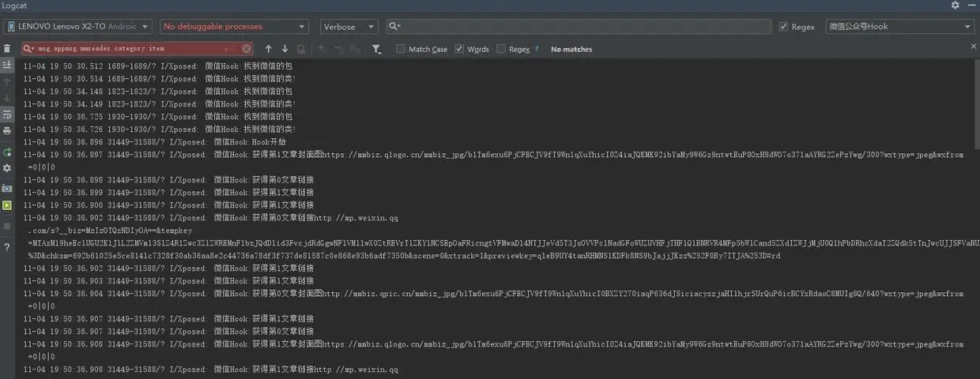Click the find-all-usages icon beside arrows
The width and height of the screenshot is (980, 379).
coord(300,49)
